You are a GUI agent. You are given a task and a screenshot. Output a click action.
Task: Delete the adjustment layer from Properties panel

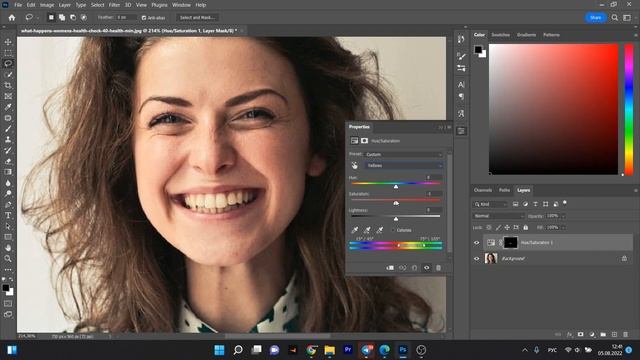(x=438, y=268)
